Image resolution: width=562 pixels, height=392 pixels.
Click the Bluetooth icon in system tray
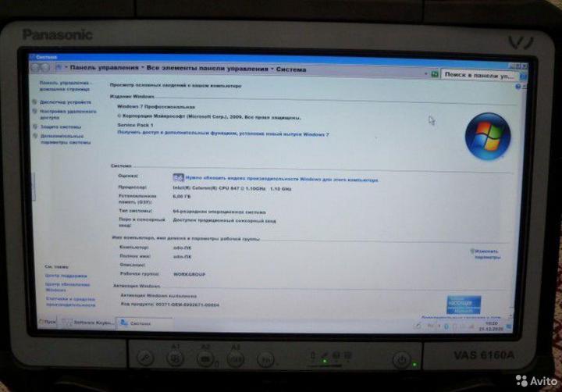coord(446,326)
